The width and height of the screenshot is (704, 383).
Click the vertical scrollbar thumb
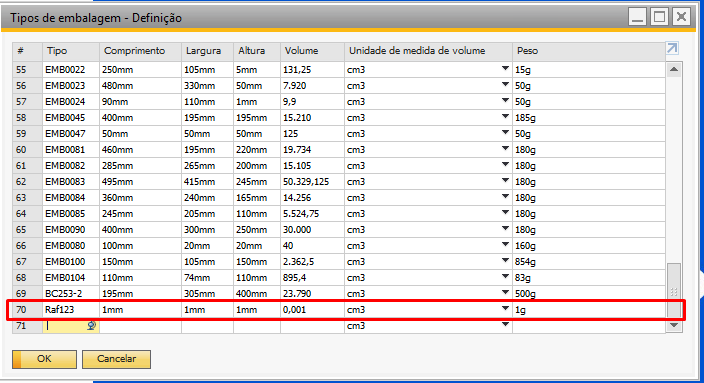coord(674,291)
